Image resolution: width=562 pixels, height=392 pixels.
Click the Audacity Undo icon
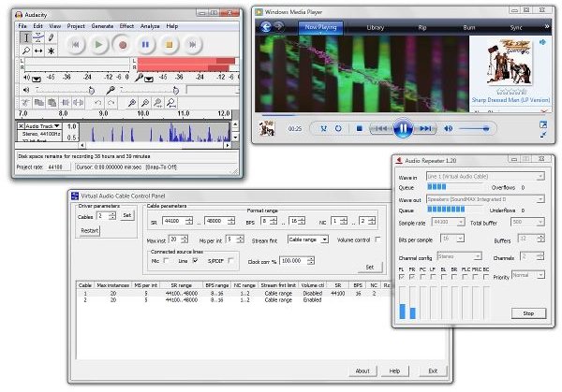point(97,103)
